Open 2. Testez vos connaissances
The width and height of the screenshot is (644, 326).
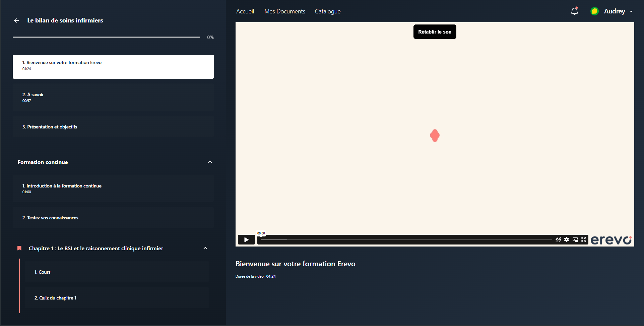[113, 218]
